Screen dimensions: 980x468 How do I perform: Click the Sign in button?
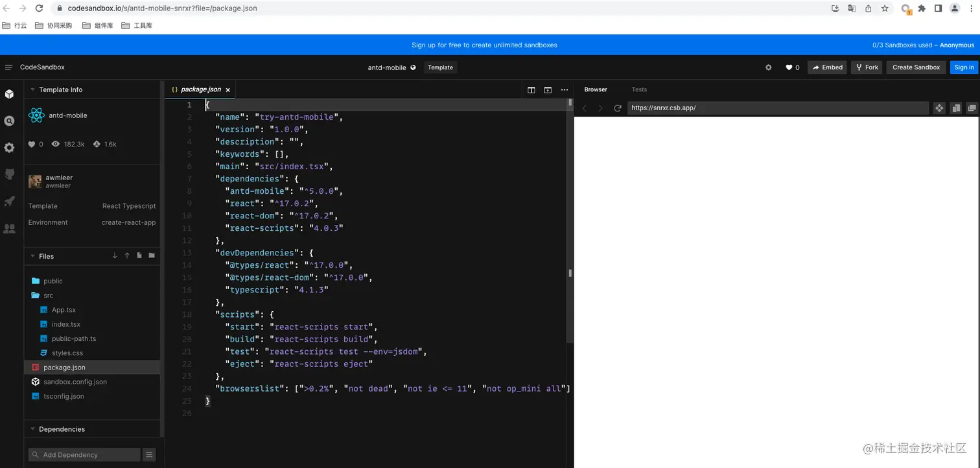[964, 67]
